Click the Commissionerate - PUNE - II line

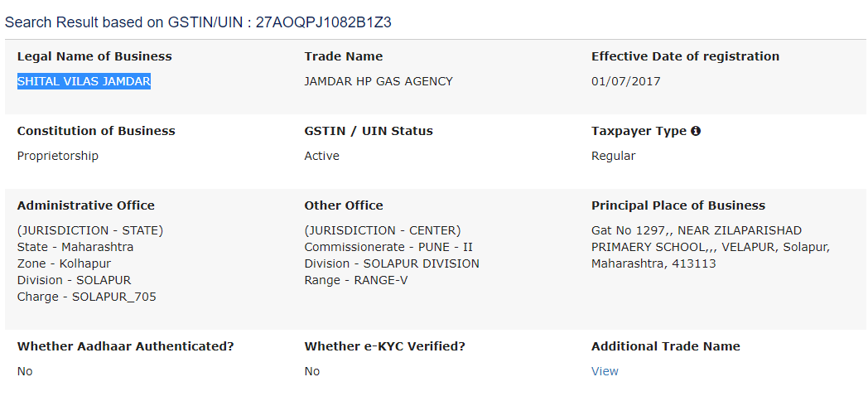tap(388, 247)
